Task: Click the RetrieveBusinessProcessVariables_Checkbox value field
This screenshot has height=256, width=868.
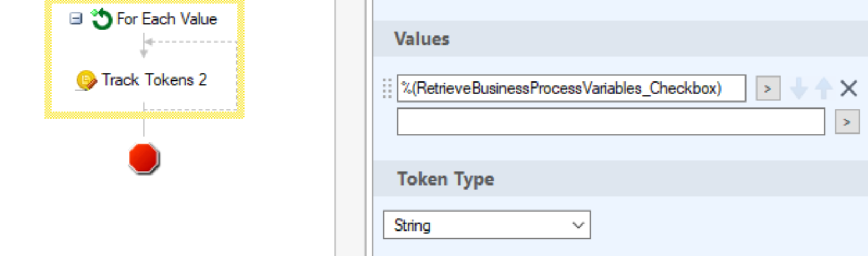Action: [x=571, y=89]
